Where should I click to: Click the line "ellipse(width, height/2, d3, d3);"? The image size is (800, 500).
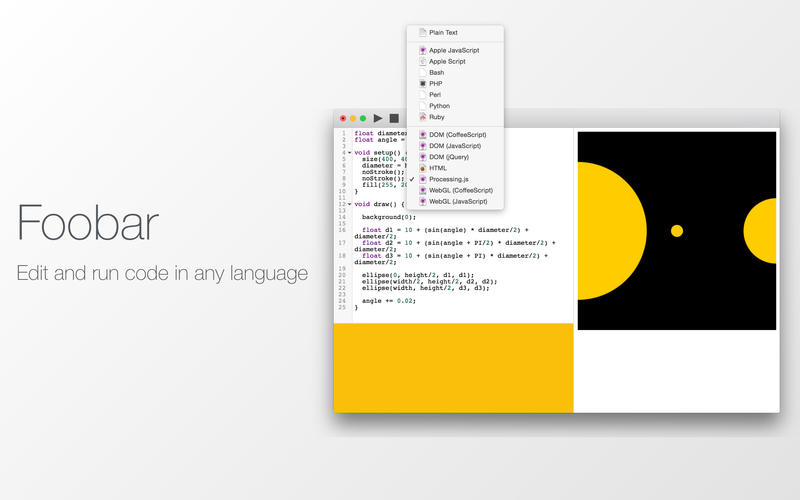point(426,288)
